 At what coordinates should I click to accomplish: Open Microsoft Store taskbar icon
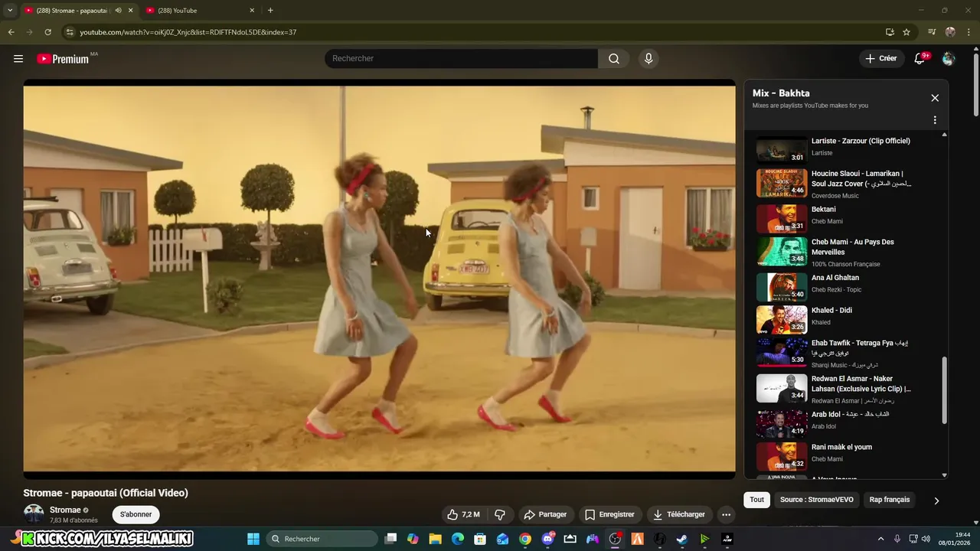480,539
